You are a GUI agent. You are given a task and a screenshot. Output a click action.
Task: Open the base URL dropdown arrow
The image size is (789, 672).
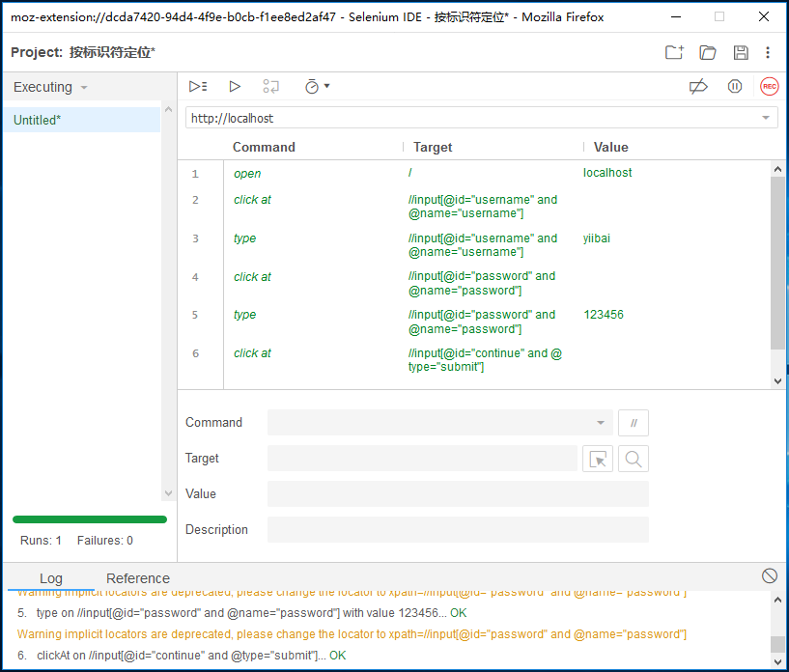pyautogui.click(x=766, y=118)
